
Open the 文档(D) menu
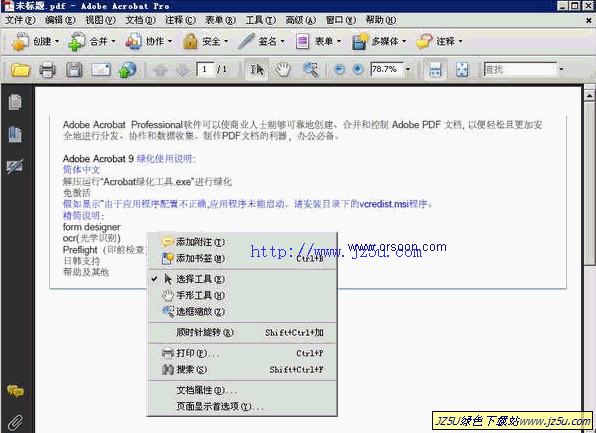[141, 20]
